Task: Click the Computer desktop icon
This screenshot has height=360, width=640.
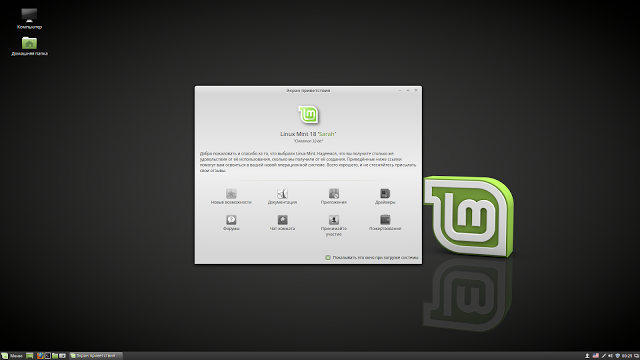Action: coord(29,19)
